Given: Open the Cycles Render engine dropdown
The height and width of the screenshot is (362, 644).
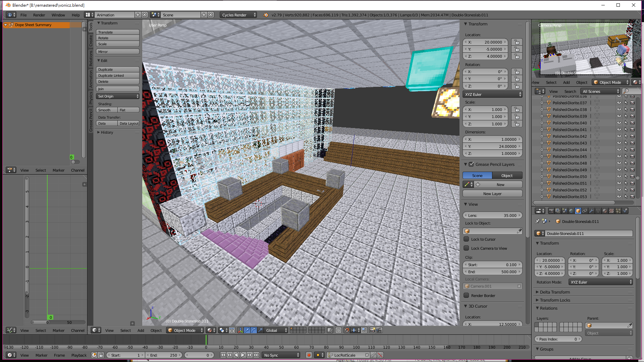Looking at the screenshot, I should point(239,15).
